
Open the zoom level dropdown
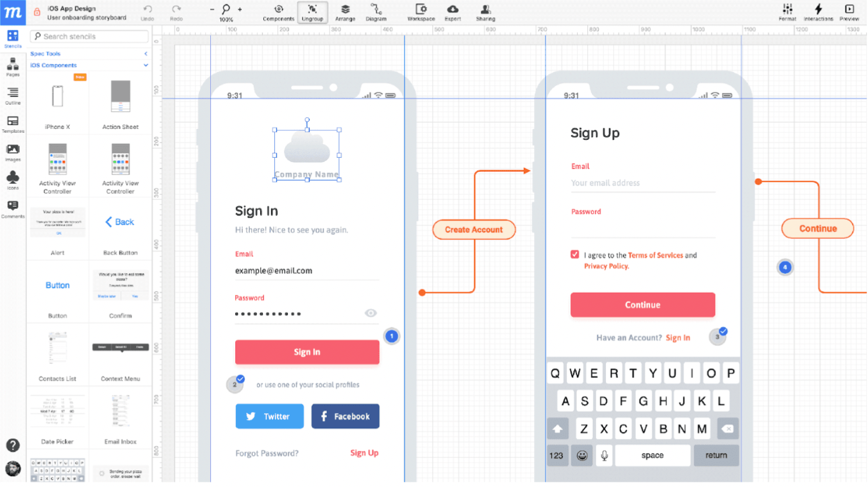tap(226, 12)
